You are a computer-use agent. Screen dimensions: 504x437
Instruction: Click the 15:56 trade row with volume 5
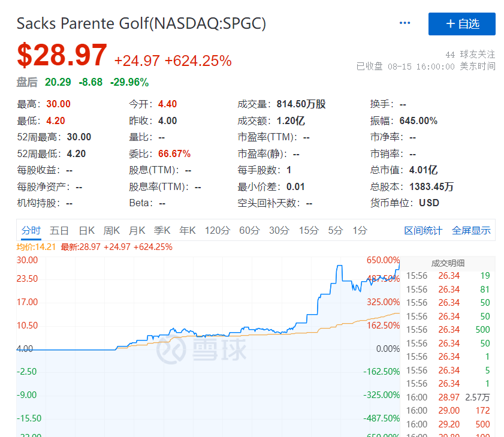[x=448, y=370]
